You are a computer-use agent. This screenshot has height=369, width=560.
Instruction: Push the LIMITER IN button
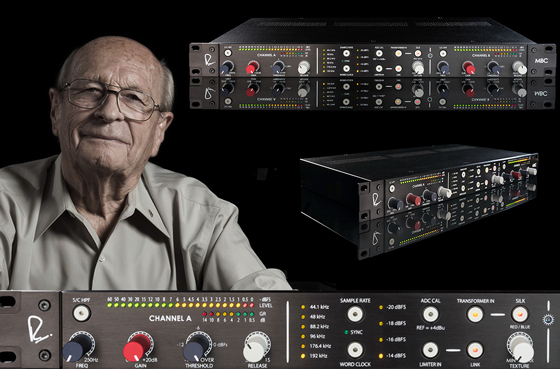(430, 350)
